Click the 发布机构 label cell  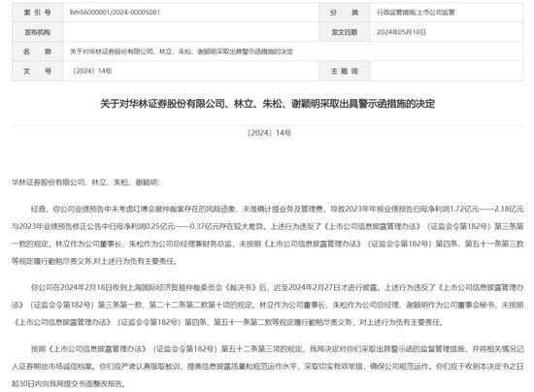(38, 32)
